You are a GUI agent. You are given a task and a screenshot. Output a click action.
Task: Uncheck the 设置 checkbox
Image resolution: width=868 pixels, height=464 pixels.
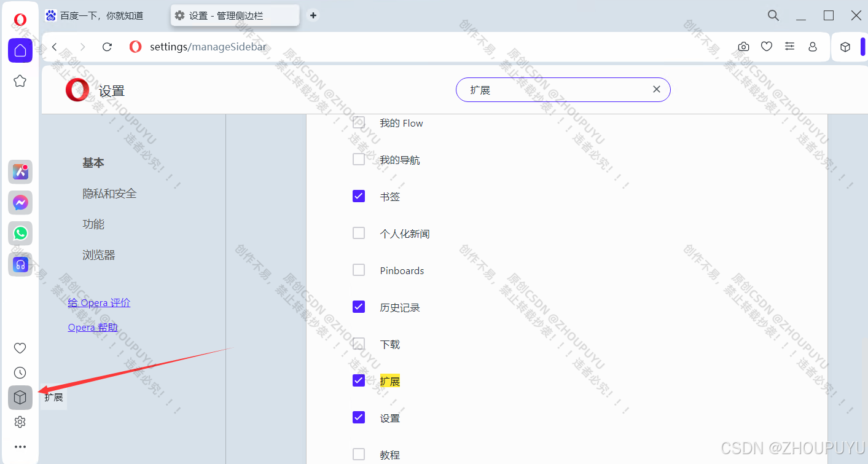359,417
